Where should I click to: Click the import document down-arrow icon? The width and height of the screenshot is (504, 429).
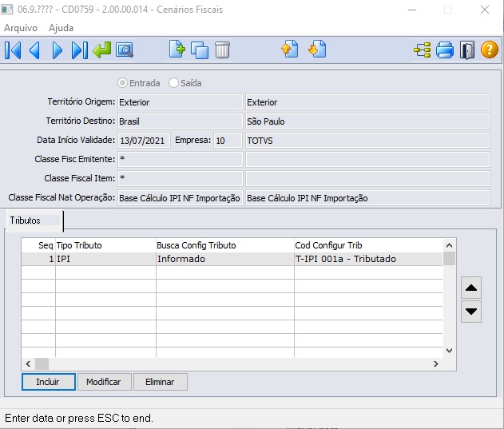click(x=317, y=50)
